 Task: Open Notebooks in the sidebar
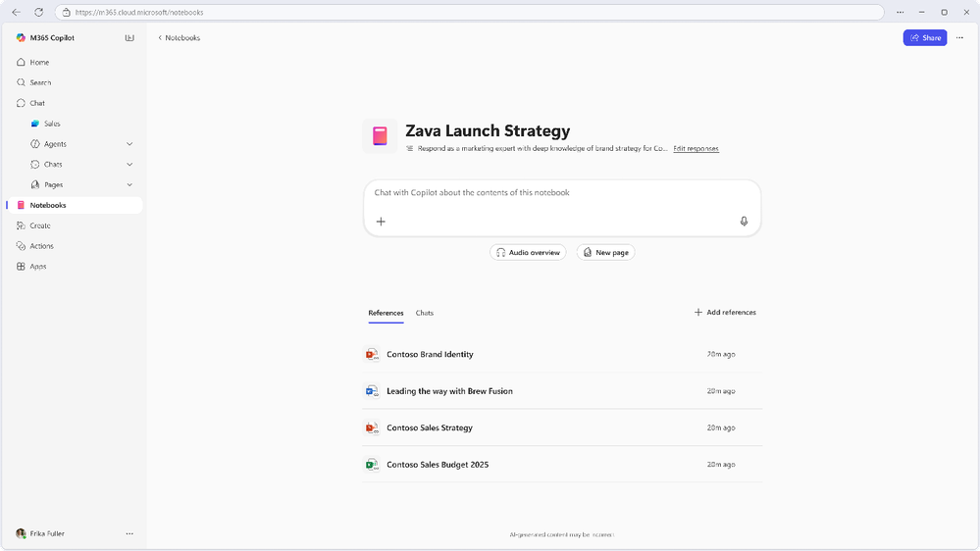[75, 205]
